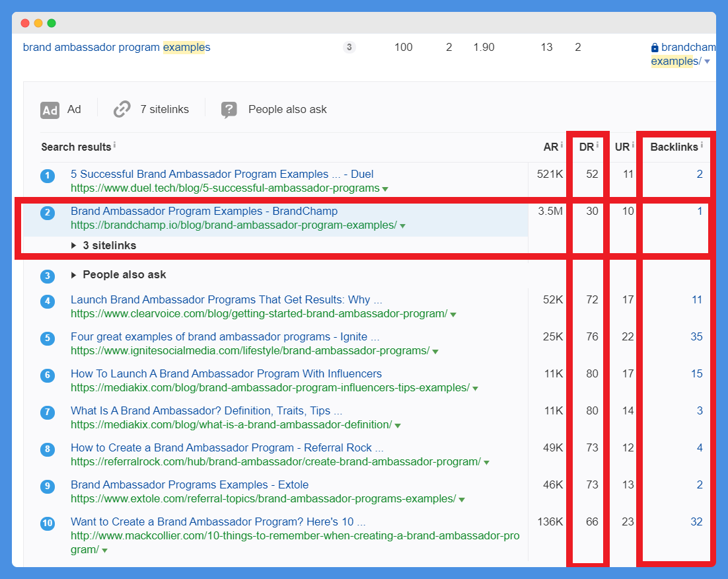Open What Is A Brand Ambassador? result title
The image size is (728, 579).
(x=207, y=410)
